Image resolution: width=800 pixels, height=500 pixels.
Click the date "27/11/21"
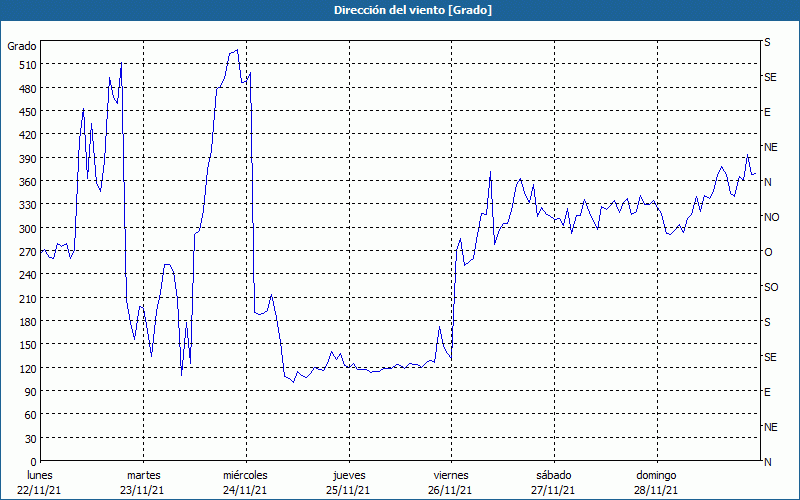pos(553,490)
